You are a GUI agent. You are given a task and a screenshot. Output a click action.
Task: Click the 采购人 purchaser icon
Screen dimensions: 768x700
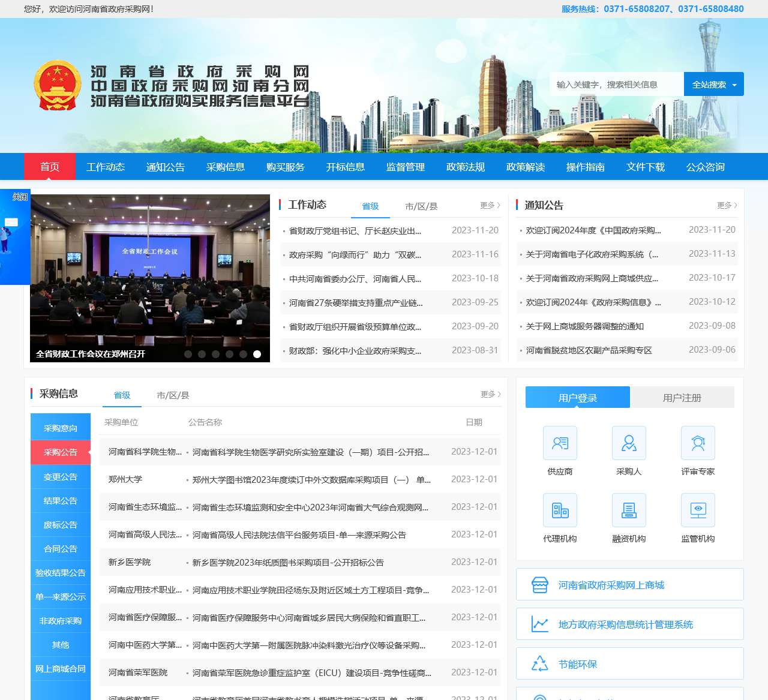[629, 443]
